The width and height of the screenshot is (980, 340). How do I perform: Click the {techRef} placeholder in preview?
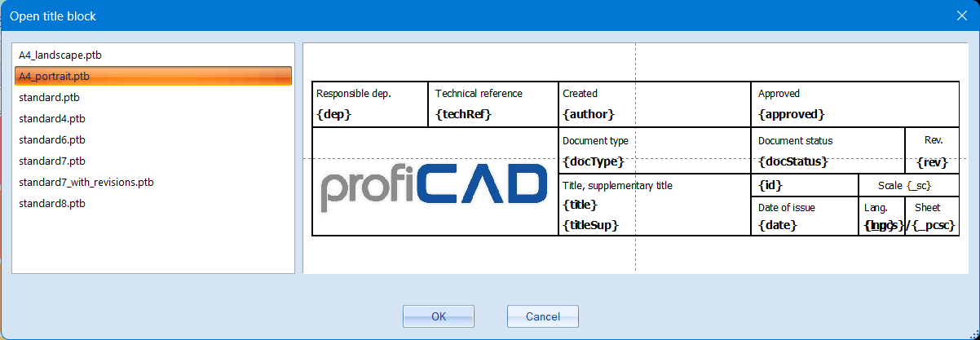point(464,114)
